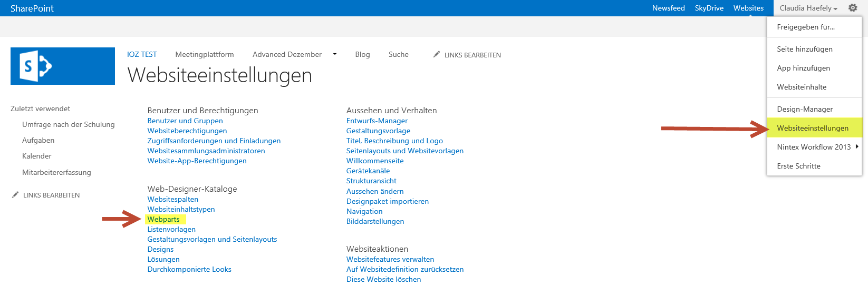Open the Meetingplattform navigation tab
Image resolution: width=868 pixels, height=286 pixels.
pyautogui.click(x=205, y=54)
